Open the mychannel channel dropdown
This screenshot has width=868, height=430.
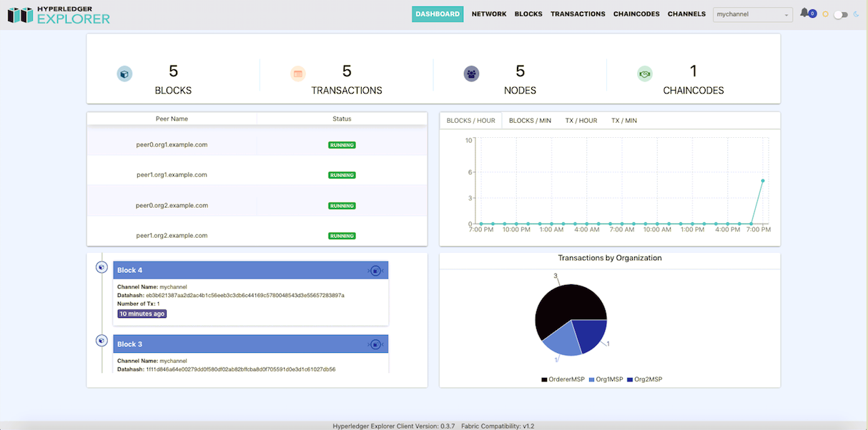[753, 14]
